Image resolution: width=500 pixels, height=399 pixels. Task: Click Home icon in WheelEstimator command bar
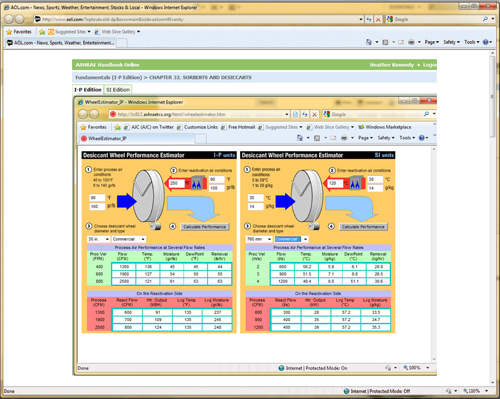[300, 138]
